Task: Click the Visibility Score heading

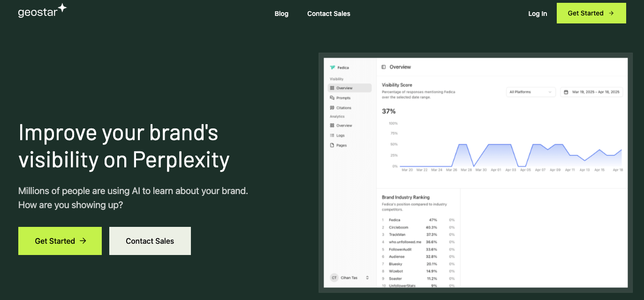Action: click(397, 85)
